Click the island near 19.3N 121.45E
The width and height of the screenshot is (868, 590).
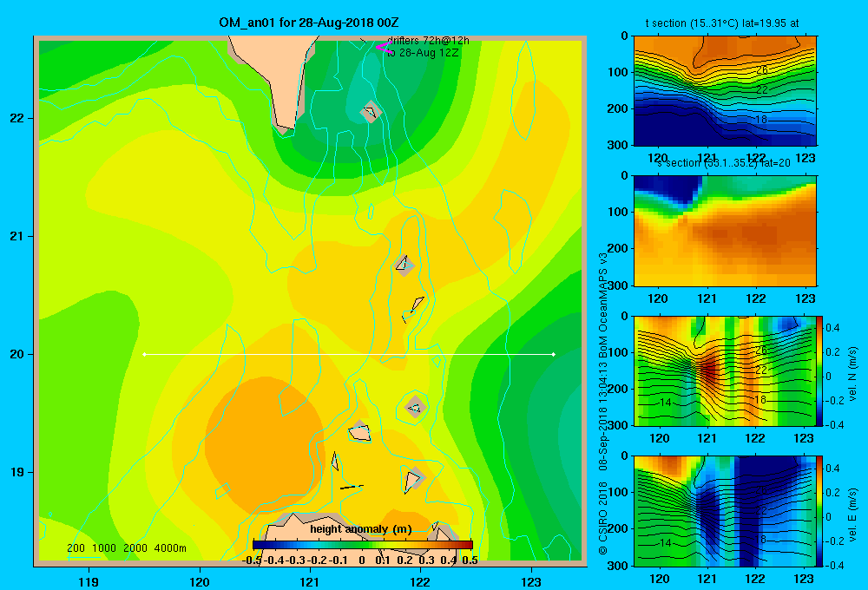pos(360,432)
